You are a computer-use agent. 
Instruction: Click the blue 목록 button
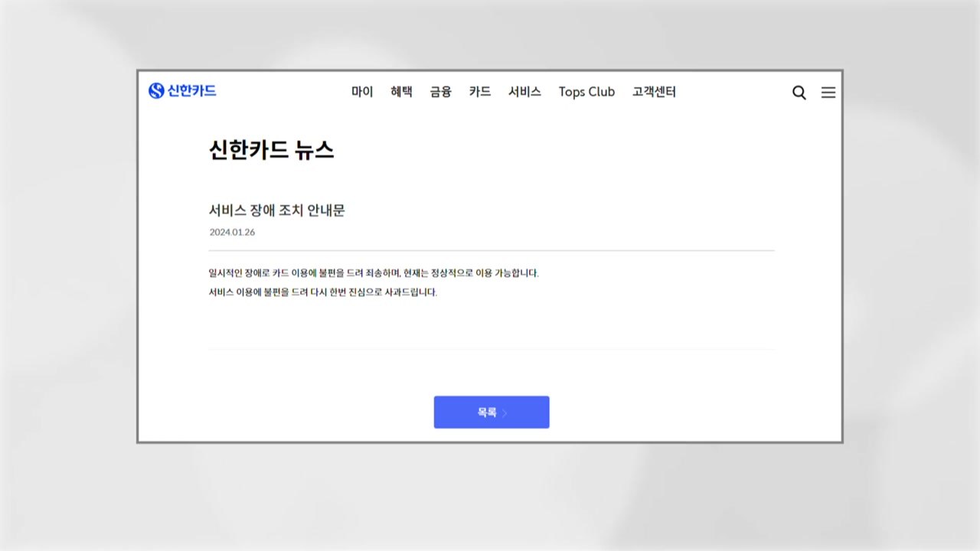coord(492,412)
